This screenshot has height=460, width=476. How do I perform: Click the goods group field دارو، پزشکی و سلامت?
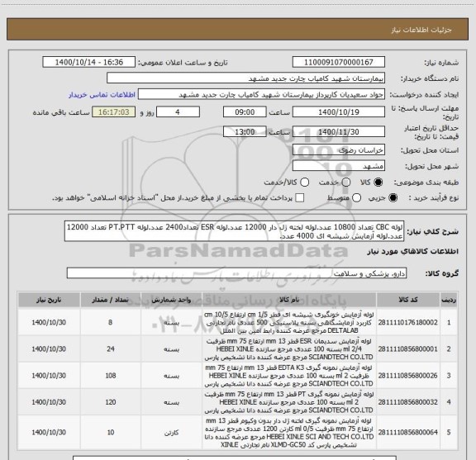(x=236, y=273)
